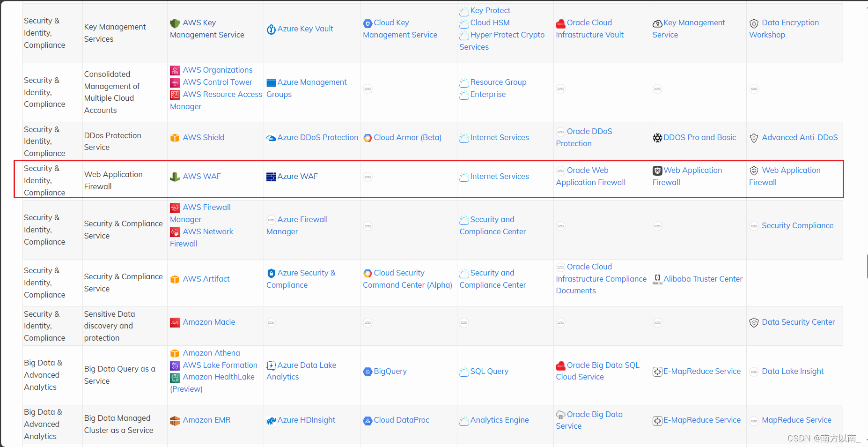
Task: Open the Azure Firewall Manager link
Action: [x=297, y=226]
